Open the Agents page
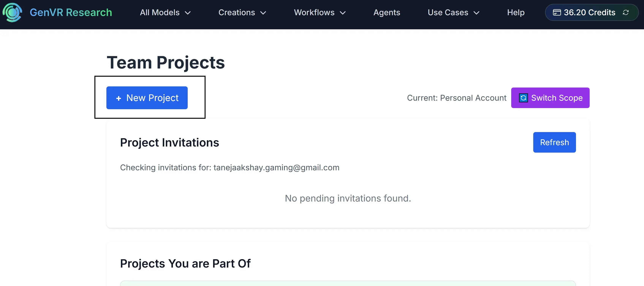Viewport: 644px width, 286px height. (387, 12)
